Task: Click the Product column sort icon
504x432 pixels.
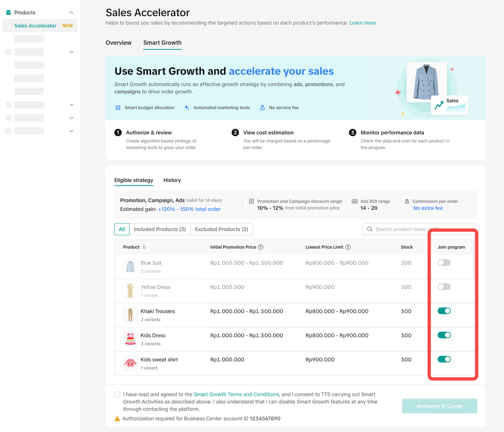Action: pyautogui.click(x=144, y=247)
